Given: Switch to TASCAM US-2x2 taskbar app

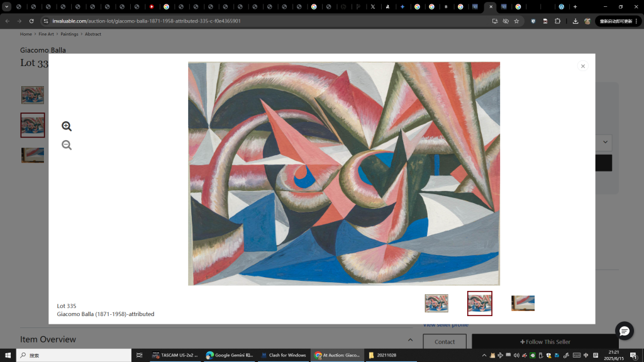Looking at the screenshot, I should pos(175,355).
